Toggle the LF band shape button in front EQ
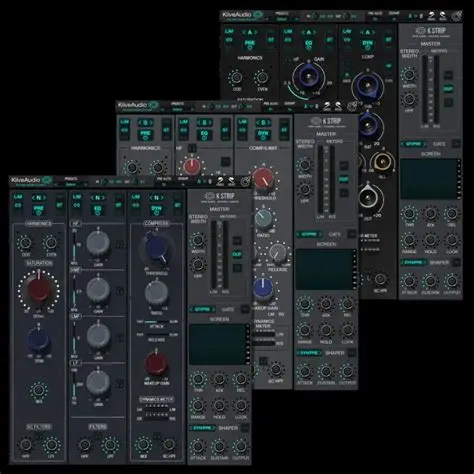This screenshot has height=474, width=474. [x=120, y=384]
